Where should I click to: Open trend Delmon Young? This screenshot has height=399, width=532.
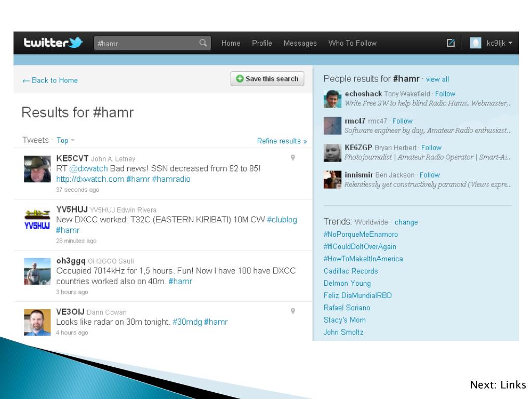pos(347,283)
